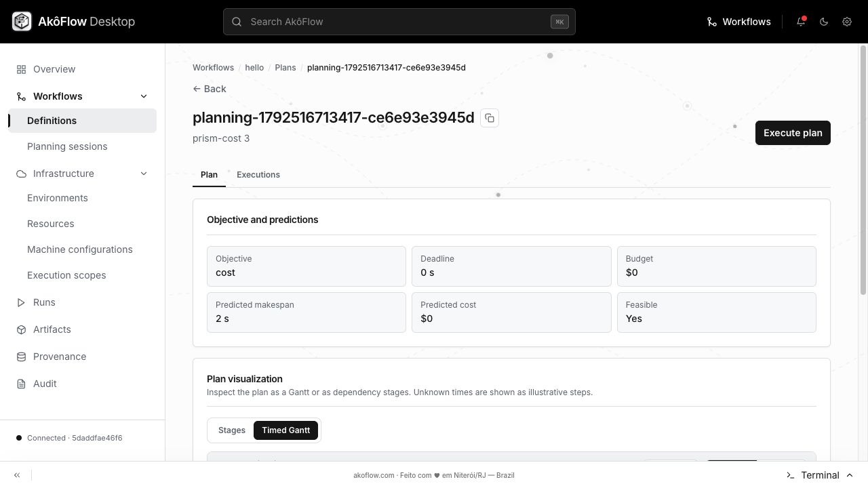Click the search magnifier icon
The width and height of the screenshot is (868, 488).
(x=237, y=22)
